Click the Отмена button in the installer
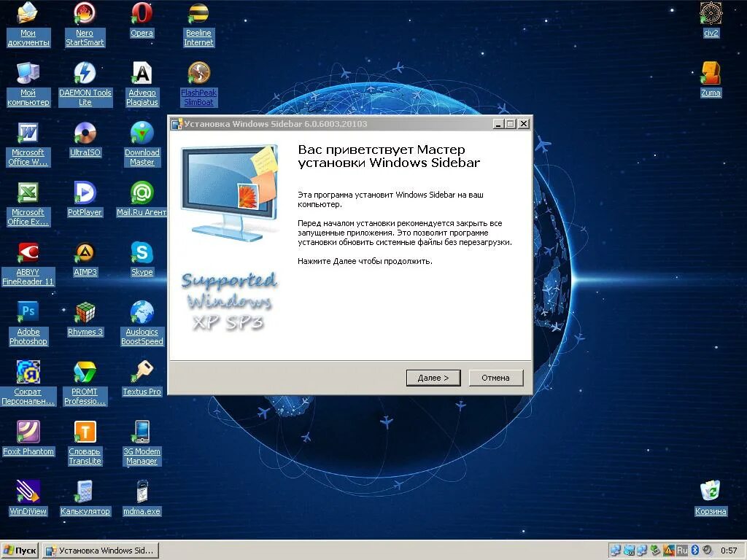The height and width of the screenshot is (560, 747). (x=495, y=378)
